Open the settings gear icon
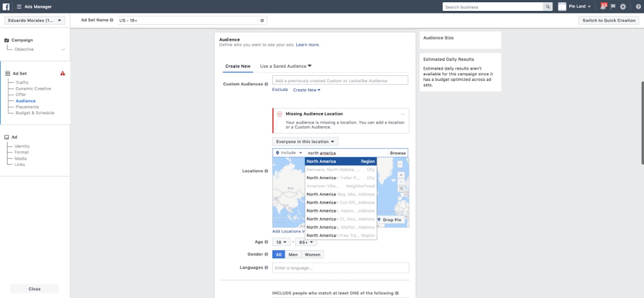The height and width of the screenshot is (298, 644). click(x=623, y=6)
